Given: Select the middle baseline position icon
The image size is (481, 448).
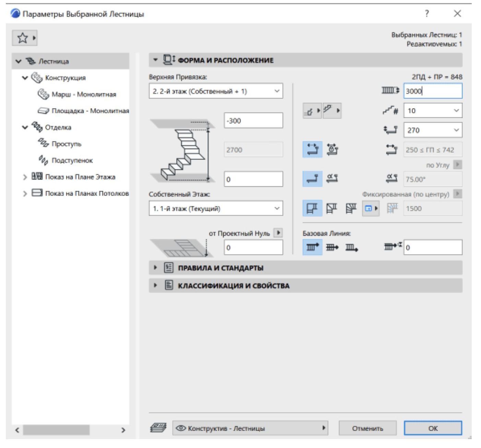Looking at the screenshot, I should coord(332,247).
